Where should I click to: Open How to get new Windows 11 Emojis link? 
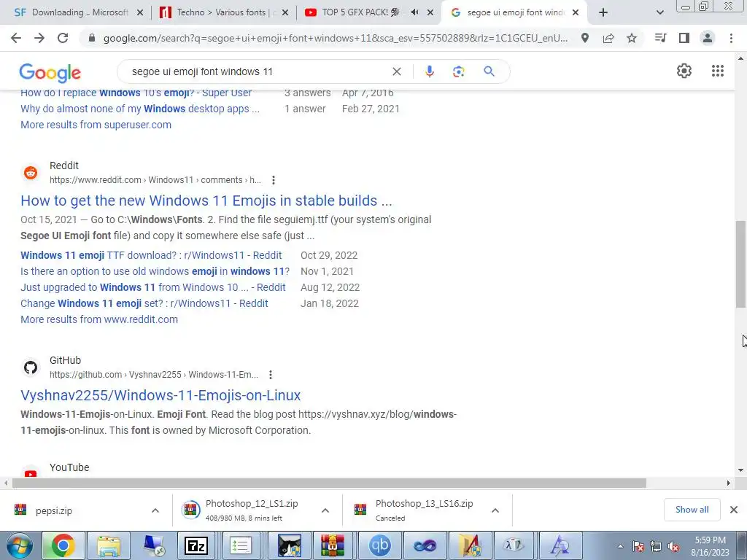206,201
